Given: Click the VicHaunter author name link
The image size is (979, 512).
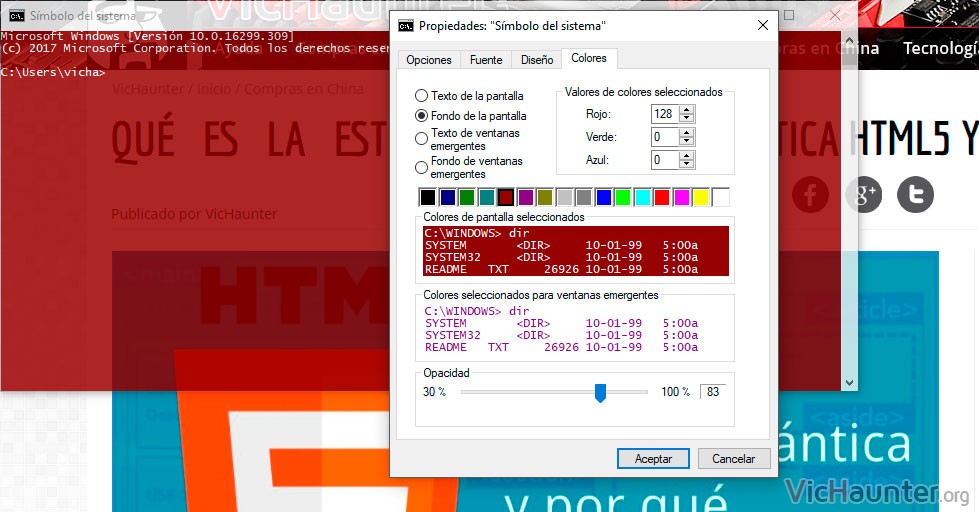Looking at the screenshot, I should [241, 214].
